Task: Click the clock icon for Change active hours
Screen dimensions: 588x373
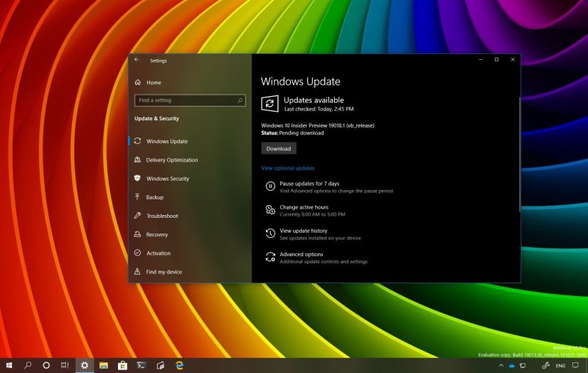Action: (x=270, y=210)
